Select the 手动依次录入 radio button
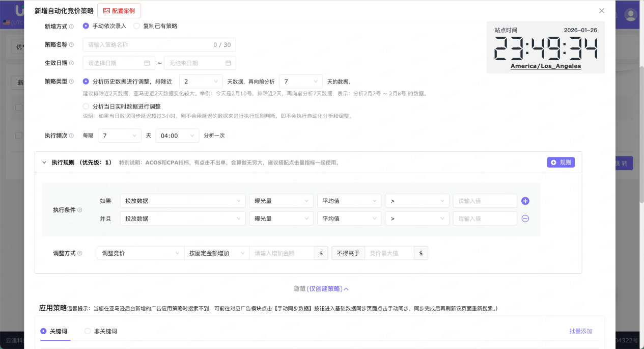 [86, 25]
